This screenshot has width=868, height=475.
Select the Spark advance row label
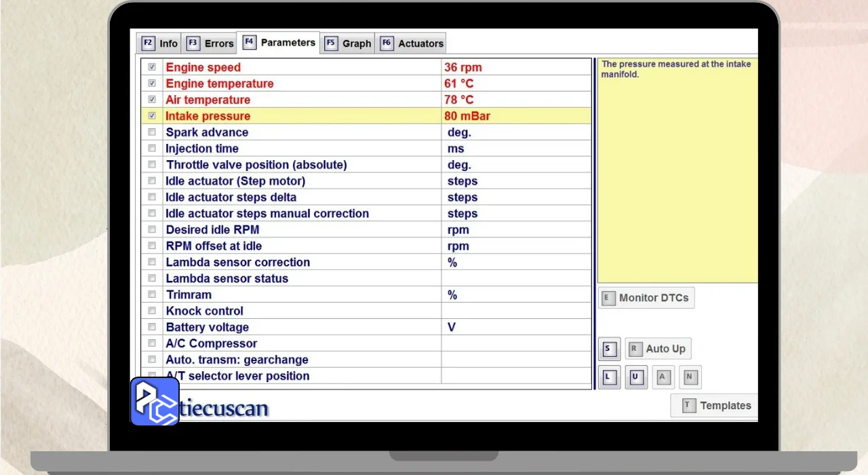(x=207, y=132)
